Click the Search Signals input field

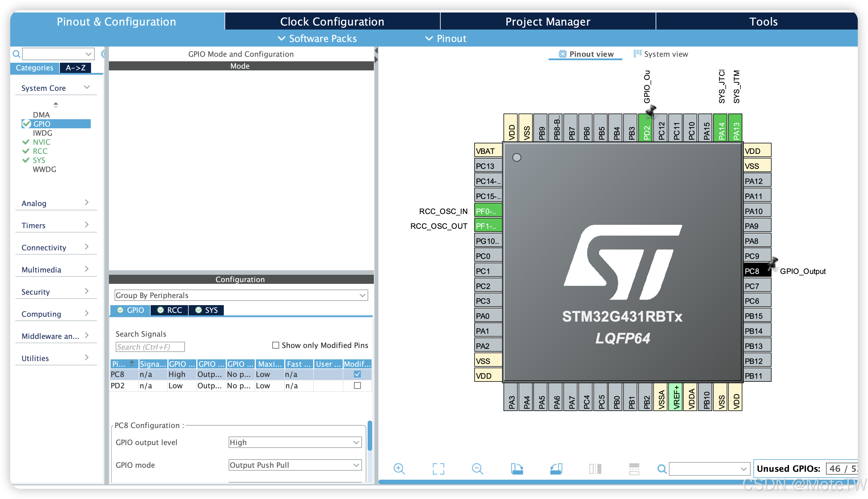pyautogui.click(x=150, y=347)
